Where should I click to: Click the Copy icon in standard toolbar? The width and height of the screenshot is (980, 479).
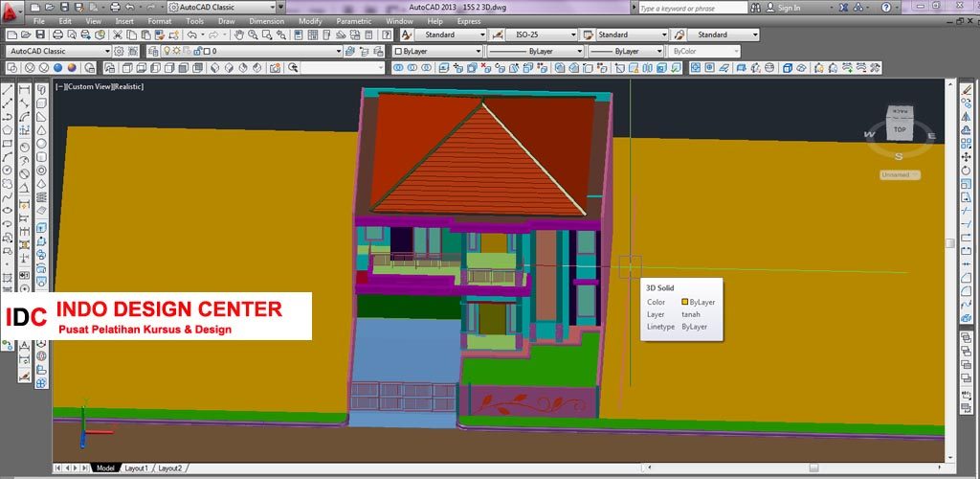131,35
